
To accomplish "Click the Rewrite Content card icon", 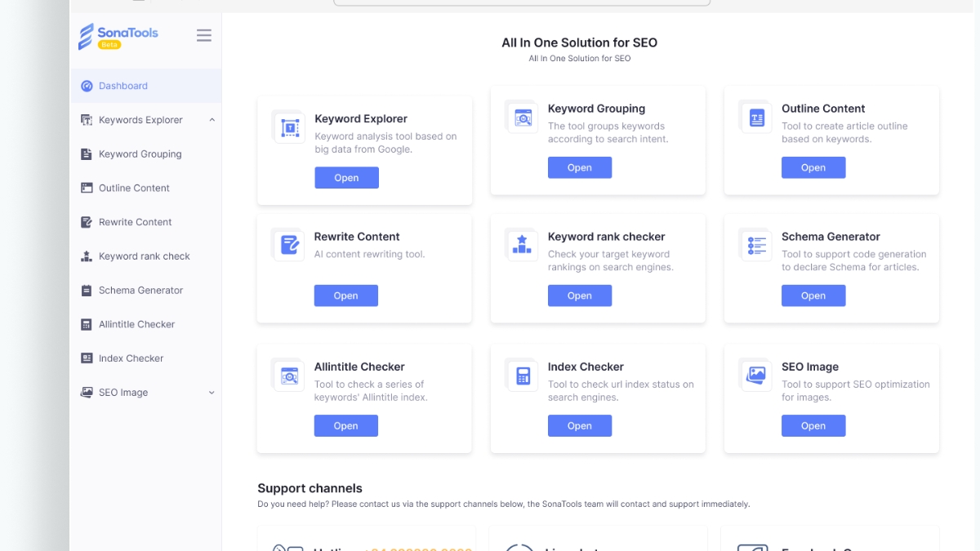I will (x=289, y=245).
